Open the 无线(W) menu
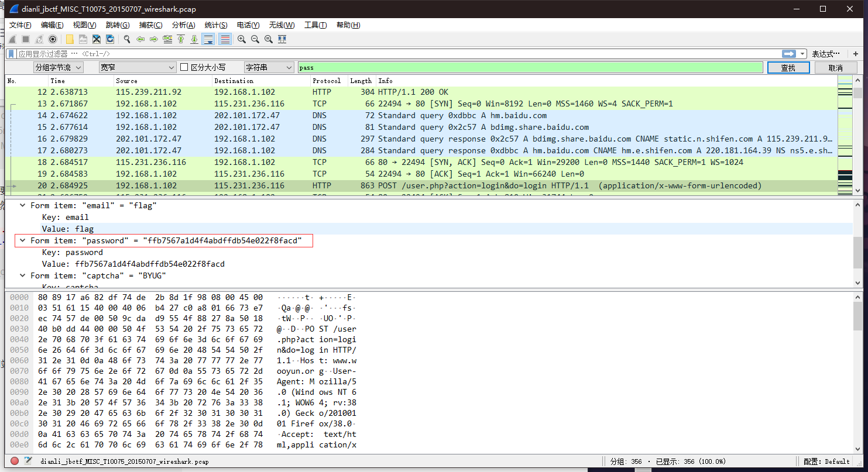 coord(281,25)
